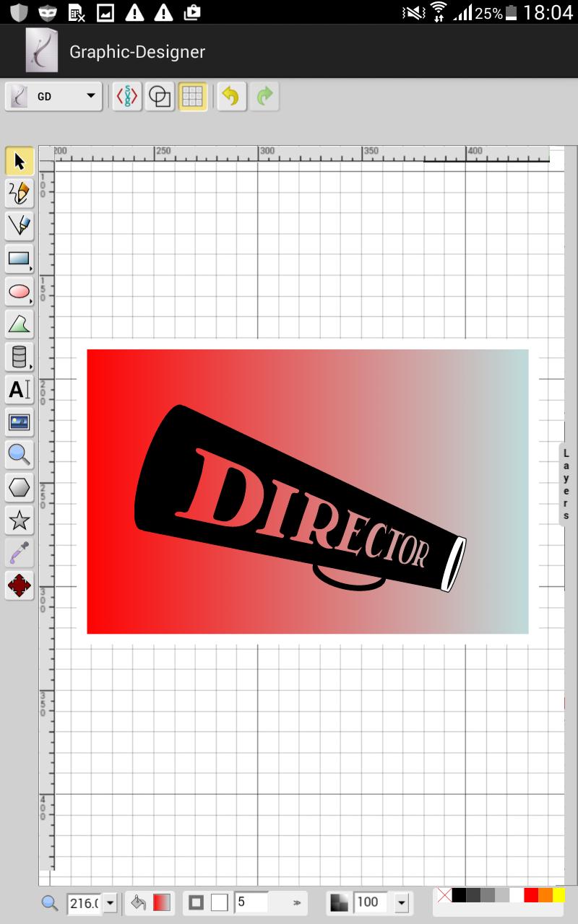Activate the ellipse shape tool

click(x=20, y=292)
